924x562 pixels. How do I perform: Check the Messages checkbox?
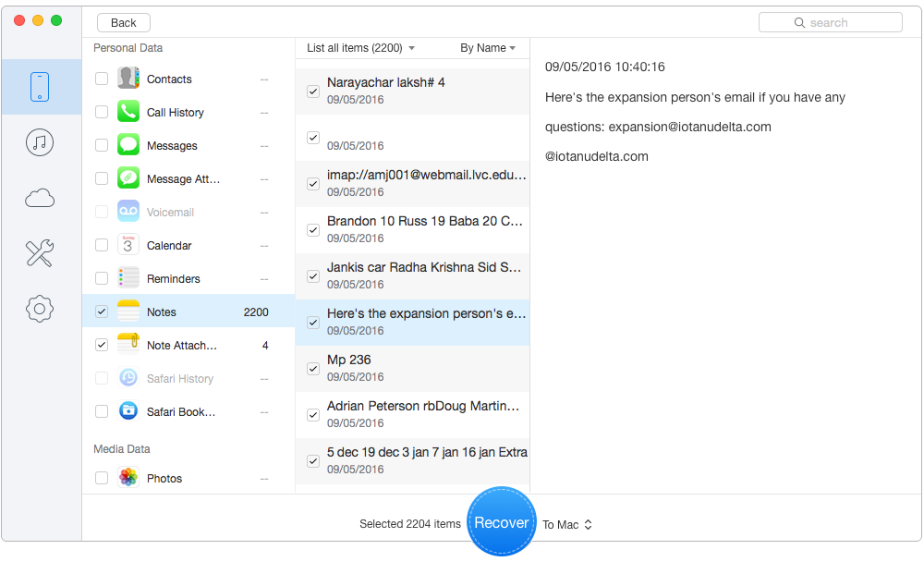coord(102,145)
